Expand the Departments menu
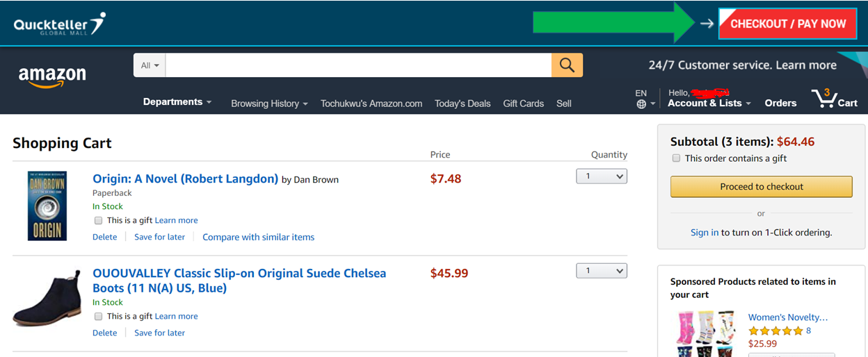Screen dimensions: 868x357 [x=177, y=102]
